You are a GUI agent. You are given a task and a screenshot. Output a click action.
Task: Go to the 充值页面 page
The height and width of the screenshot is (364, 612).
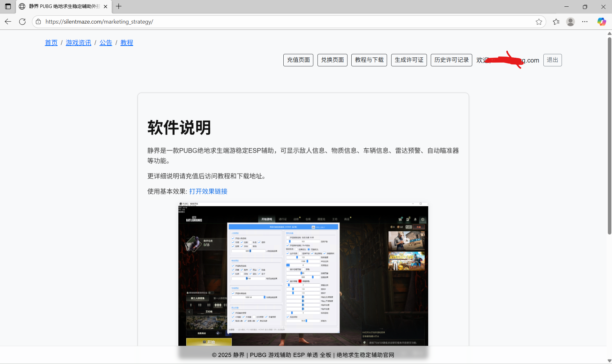298,60
